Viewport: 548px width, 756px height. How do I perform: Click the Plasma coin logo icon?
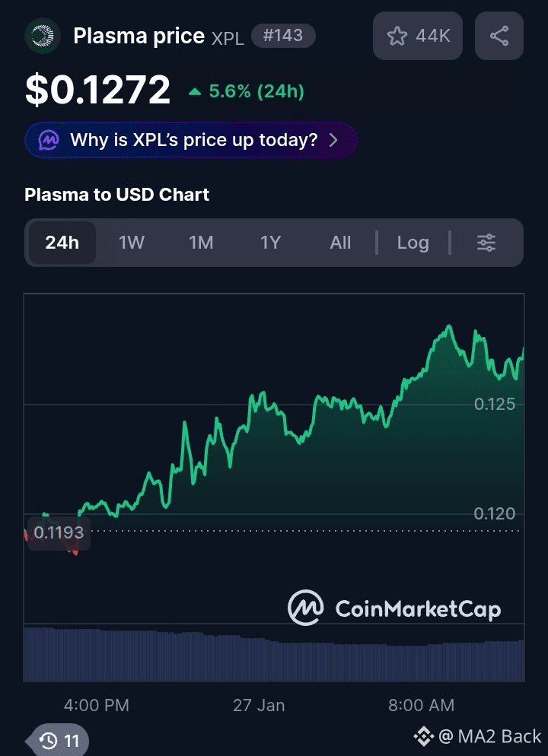(x=43, y=36)
